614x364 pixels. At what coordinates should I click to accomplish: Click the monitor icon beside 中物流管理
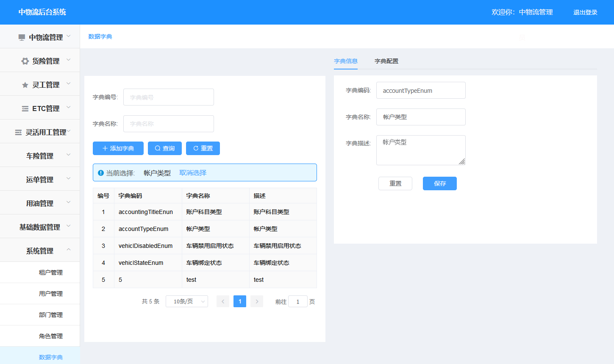coord(22,37)
